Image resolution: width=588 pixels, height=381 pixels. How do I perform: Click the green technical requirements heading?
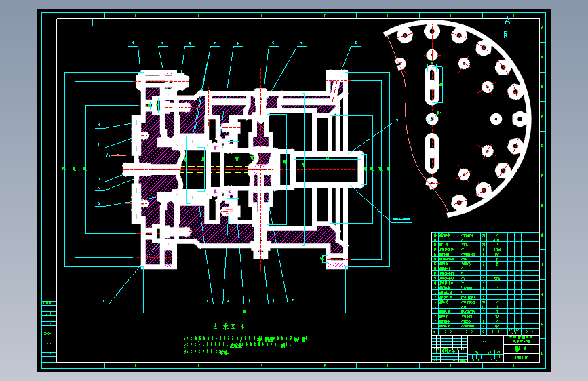pos(229,327)
